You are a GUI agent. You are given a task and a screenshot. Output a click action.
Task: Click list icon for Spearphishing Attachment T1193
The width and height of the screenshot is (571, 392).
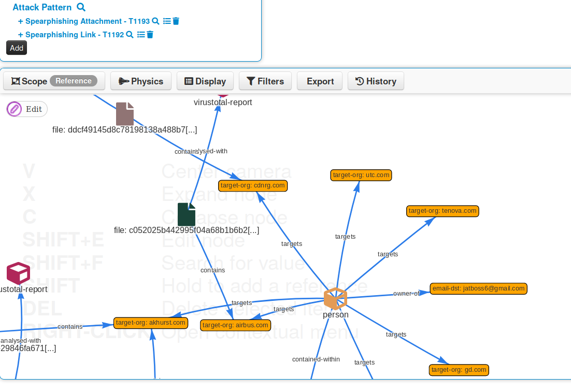167,21
